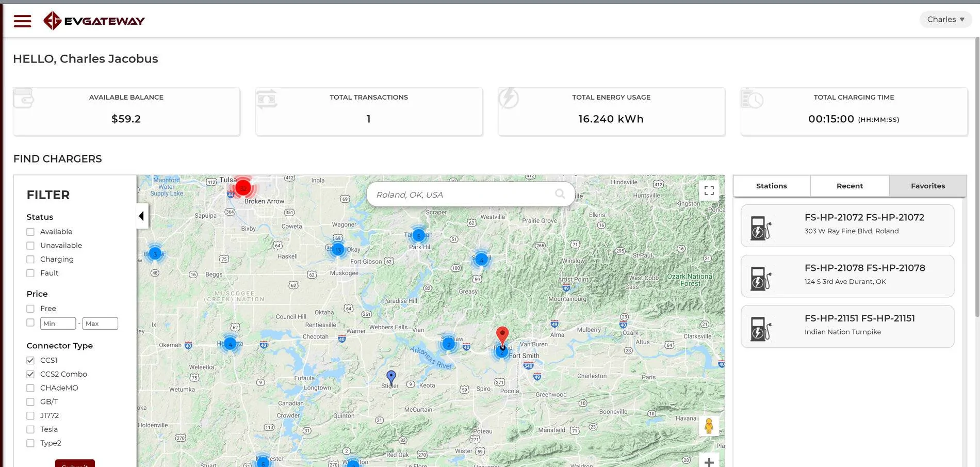The image size is (980, 467).
Task: Open station FS-HP-21072 in Roland
Action: click(x=847, y=226)
